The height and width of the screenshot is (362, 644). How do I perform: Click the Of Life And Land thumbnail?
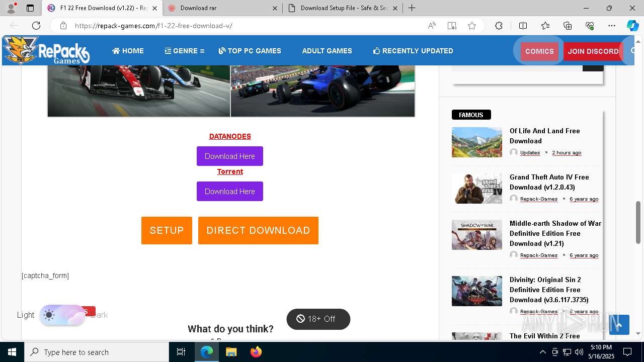click(477, 142)
